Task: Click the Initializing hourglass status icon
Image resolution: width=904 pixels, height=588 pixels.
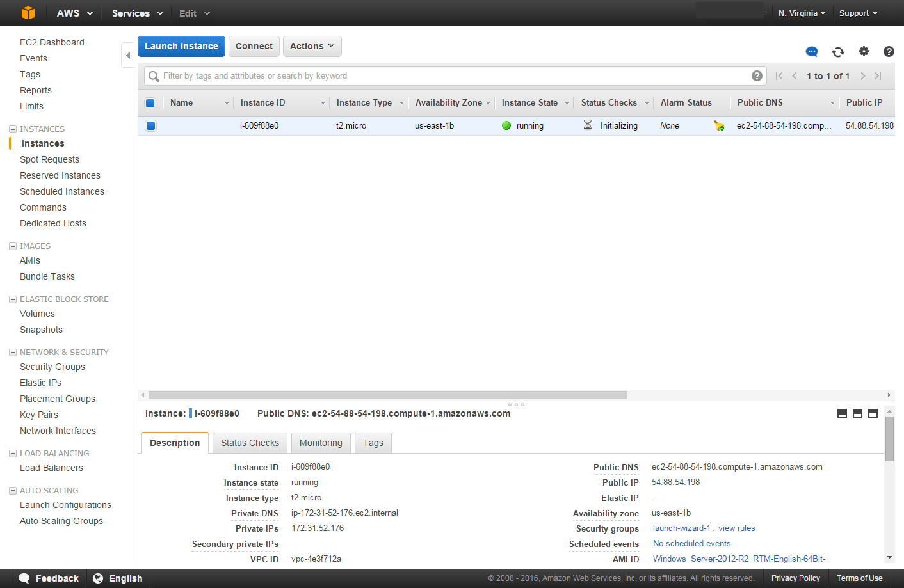Action: pos(588,125)
